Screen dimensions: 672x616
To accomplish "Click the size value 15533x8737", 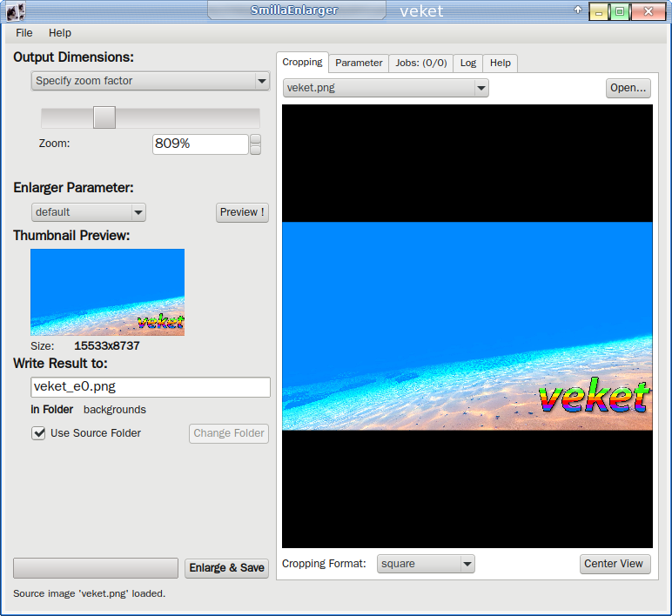I will 107,346.
